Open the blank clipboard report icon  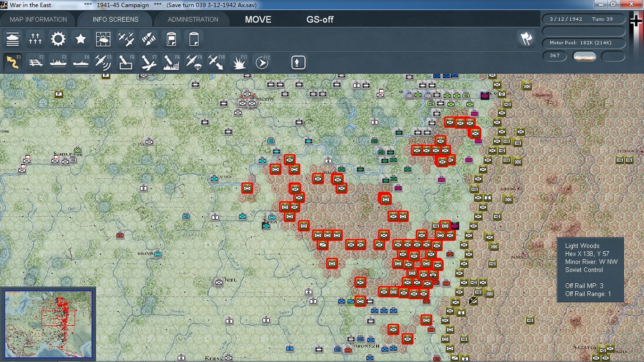pyautogui.click(x=194, y=39)
